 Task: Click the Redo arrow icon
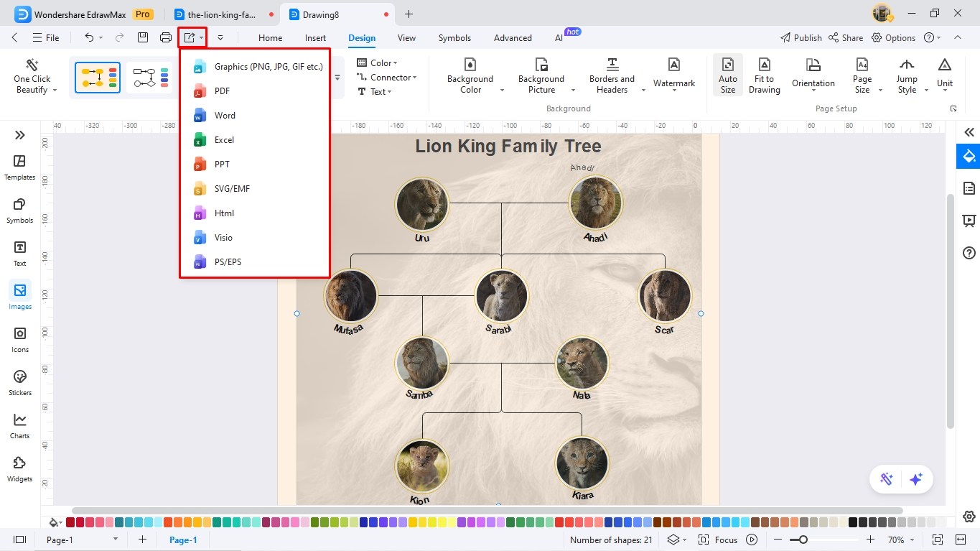coord(119,37)
